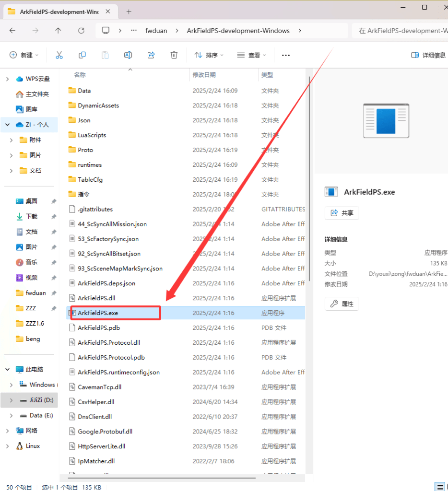Toggle the 详细信息 details pane button

coord(428,55)
